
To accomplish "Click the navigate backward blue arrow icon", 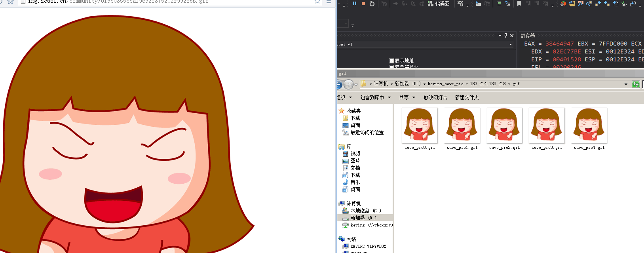I will coord(598,4).
